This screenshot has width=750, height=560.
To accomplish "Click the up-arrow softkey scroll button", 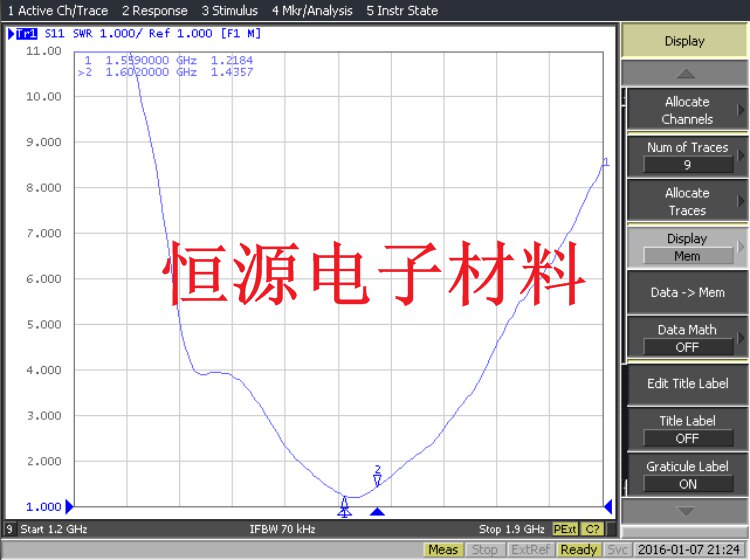I will pos(684,74).
